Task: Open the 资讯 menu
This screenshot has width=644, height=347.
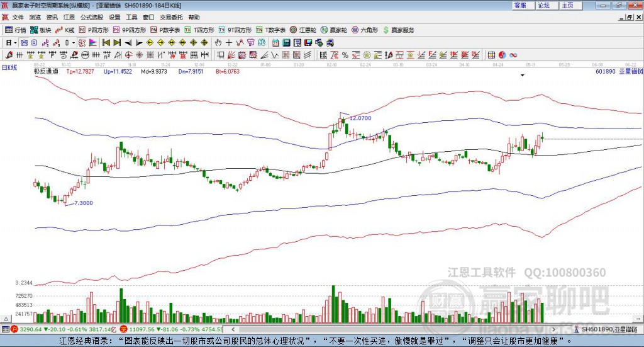Action: tap(52, 17)
